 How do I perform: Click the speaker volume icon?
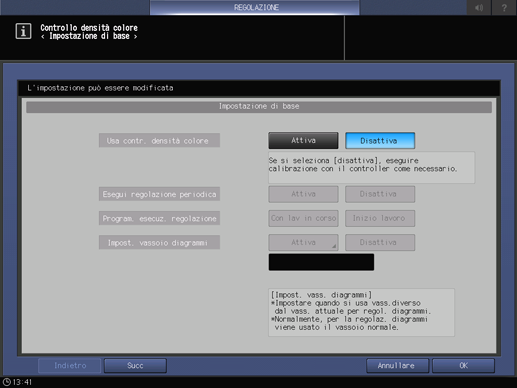(479, 7)
